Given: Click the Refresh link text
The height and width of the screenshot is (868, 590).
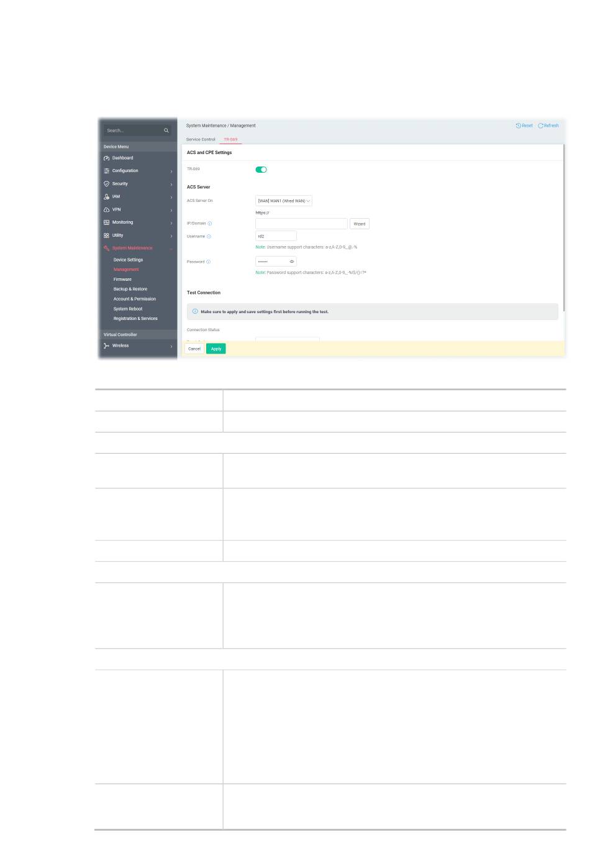Looking at the screenshot, I should coord(551,126).
